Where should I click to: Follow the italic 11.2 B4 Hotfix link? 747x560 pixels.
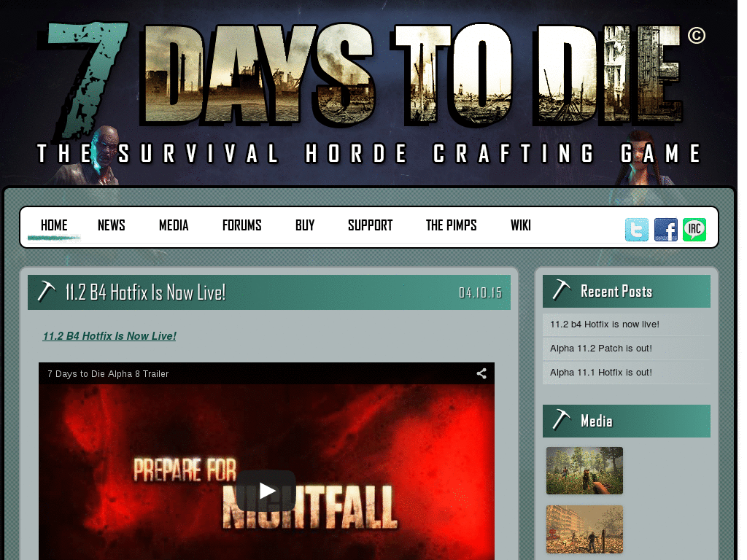(109, 335)
